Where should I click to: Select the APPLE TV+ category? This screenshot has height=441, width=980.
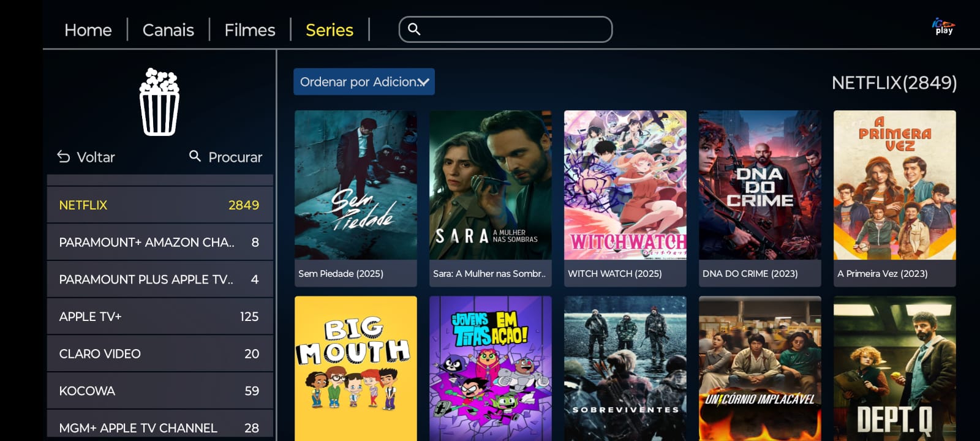[160, 317]
